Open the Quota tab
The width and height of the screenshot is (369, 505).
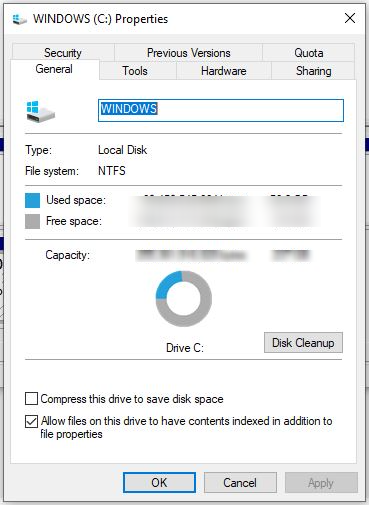(308, 53)
